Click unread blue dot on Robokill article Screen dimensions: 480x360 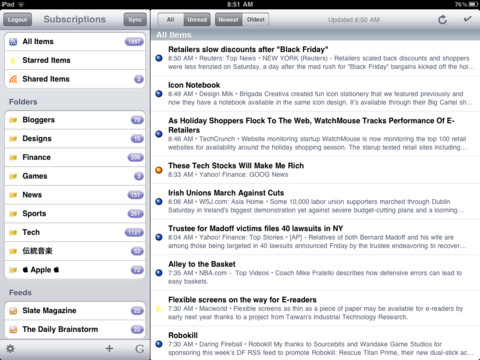(x=159, y=344)
